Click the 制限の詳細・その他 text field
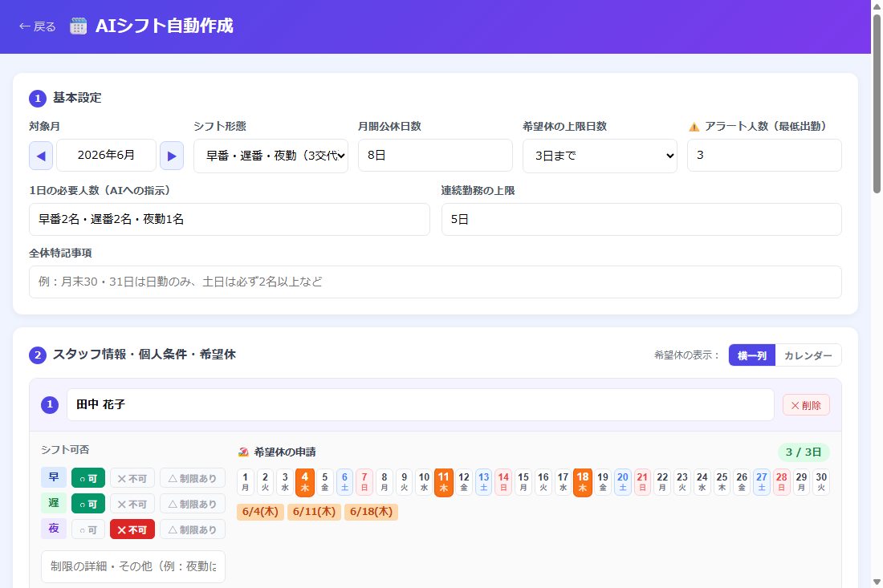 (133, 566)
